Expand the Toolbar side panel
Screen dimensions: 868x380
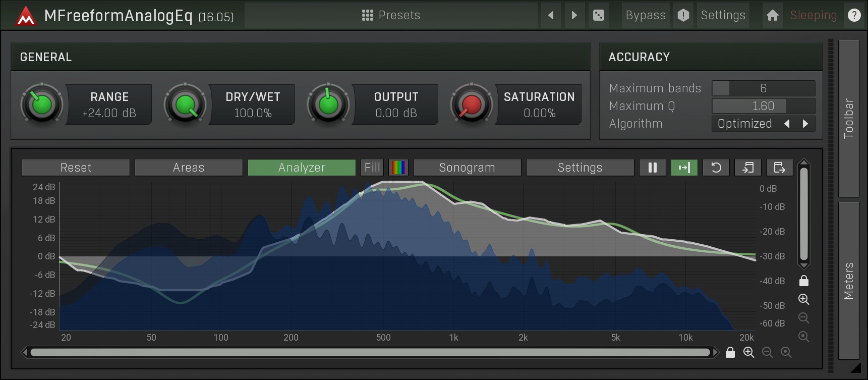849,119
